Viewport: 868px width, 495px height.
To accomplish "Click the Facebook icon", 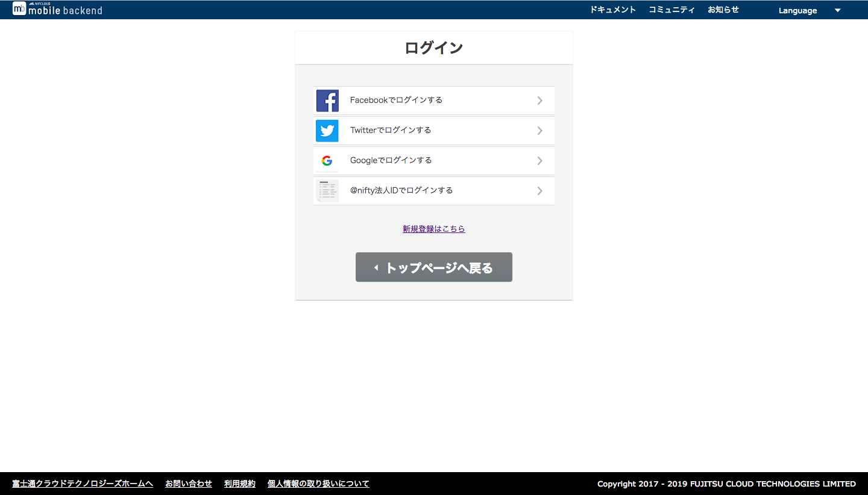I will pyautogui.click(x=327, y=100).
